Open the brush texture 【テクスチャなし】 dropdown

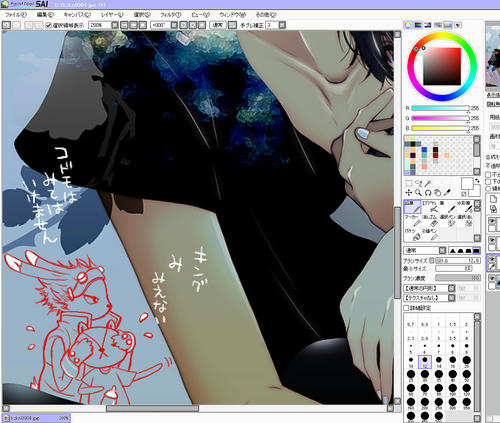point(451,298)
